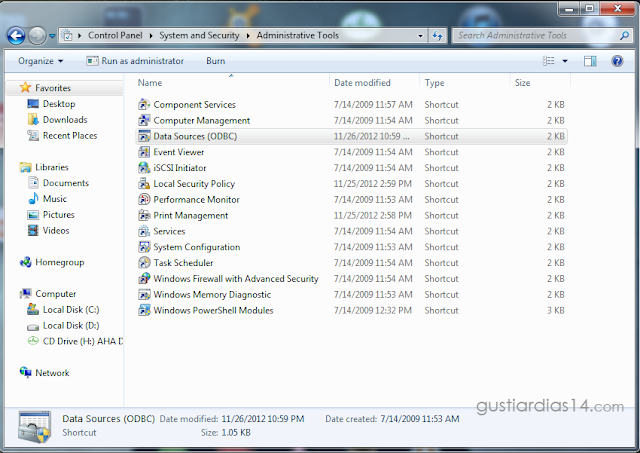Click the Component Services shortcut icon
The image size is (640, 453).
click(144, 104)
